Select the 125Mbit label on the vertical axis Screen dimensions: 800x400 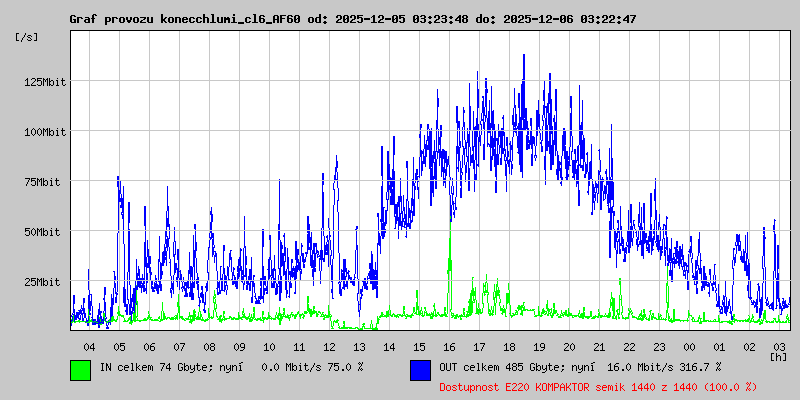(x=45, y=82)
